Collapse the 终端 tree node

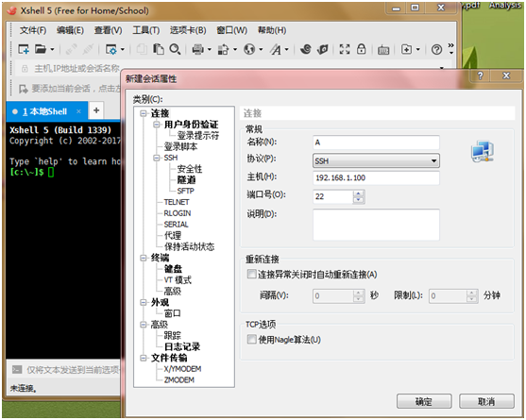[x=144, y=258]
